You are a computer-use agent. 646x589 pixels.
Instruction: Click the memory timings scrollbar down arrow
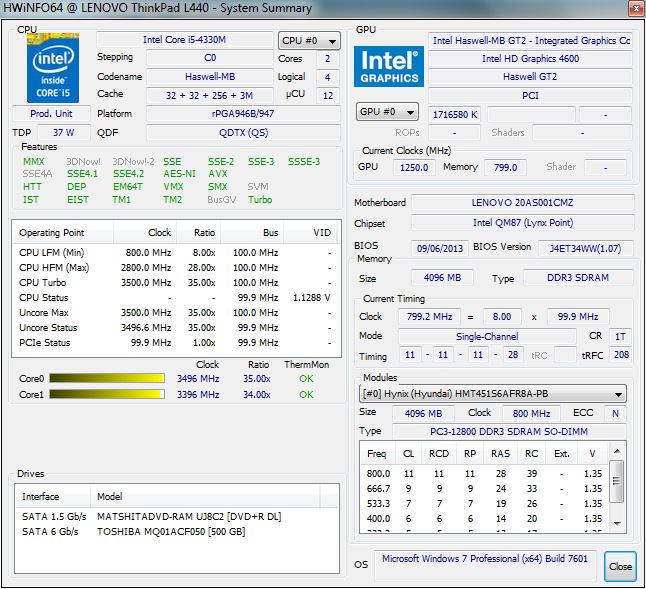[x=617, y=524]
